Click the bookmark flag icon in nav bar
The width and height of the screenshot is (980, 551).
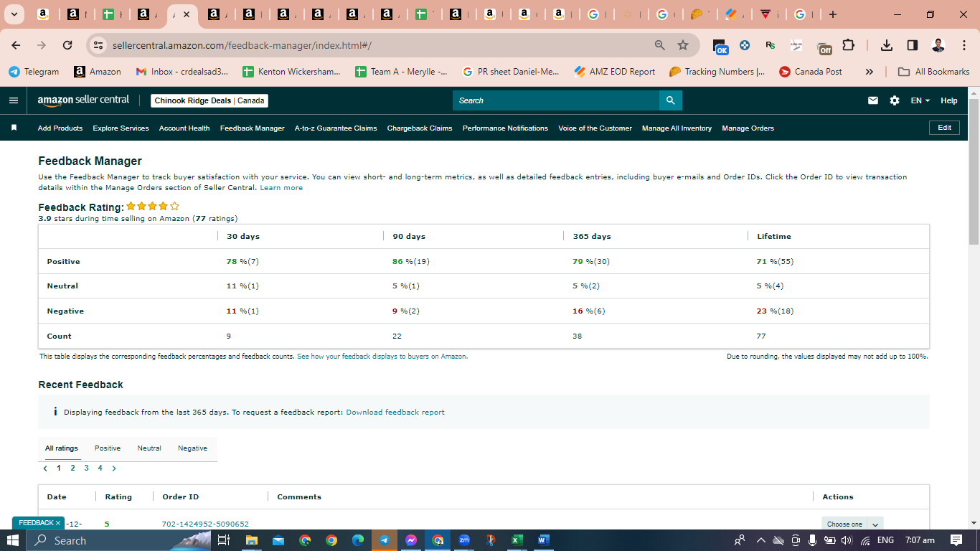point(14,128)
